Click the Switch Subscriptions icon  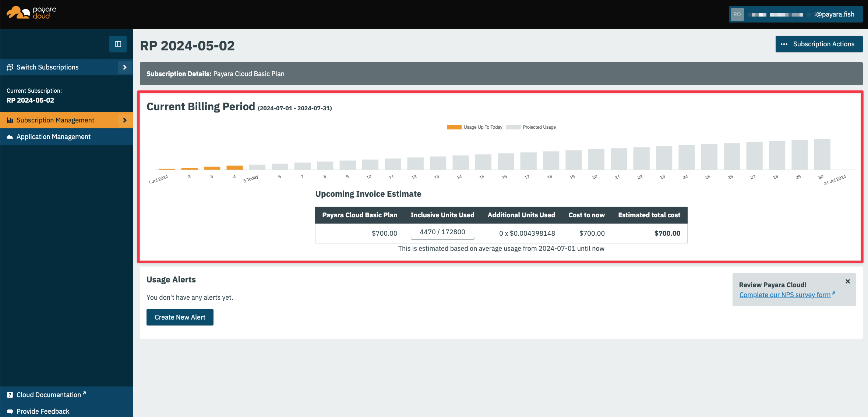click(x=10, y=67)
